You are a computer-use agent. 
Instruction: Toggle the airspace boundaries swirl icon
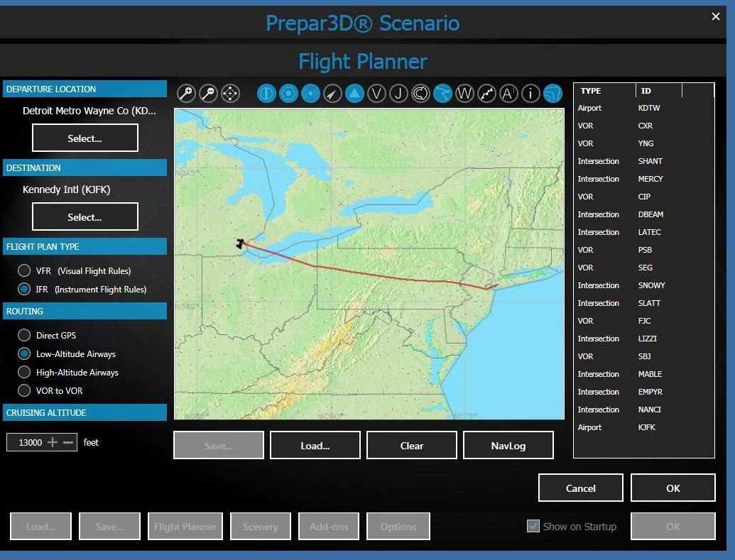click(x=420, y=94)
